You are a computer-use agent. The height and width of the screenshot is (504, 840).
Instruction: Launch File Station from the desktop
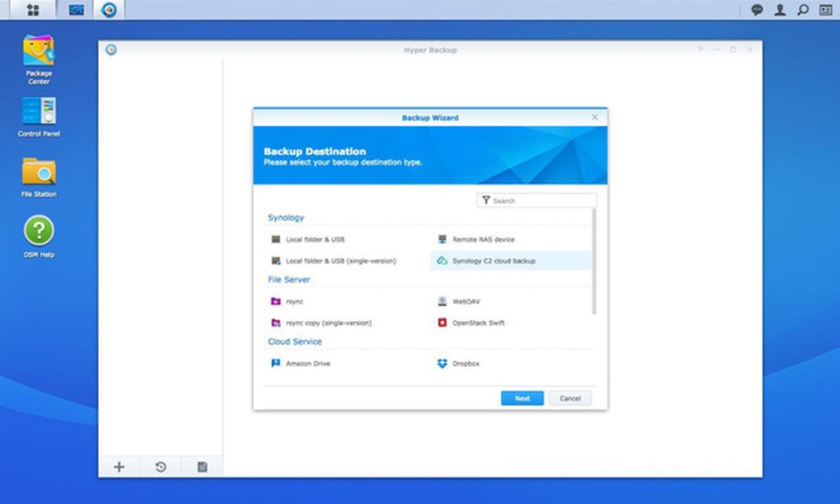38,178
